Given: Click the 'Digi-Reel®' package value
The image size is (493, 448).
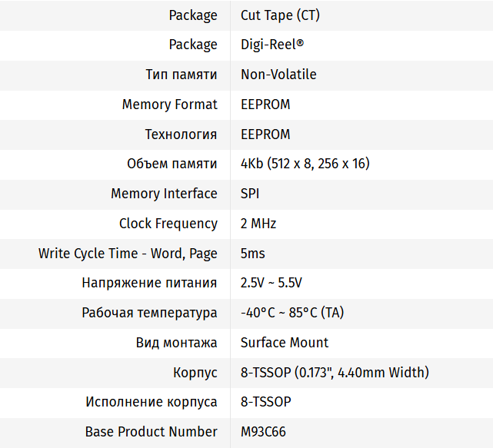Looking at the screenshot, I should [x=272, y=45].
